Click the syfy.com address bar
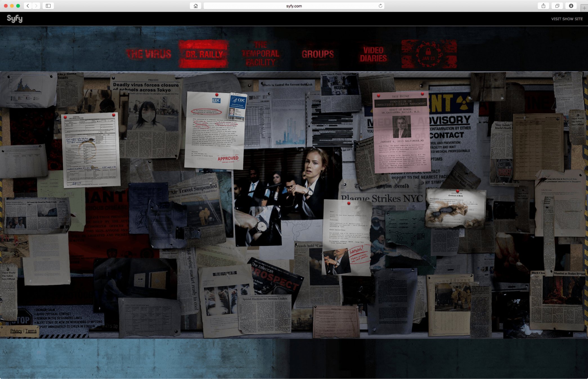 294,6
